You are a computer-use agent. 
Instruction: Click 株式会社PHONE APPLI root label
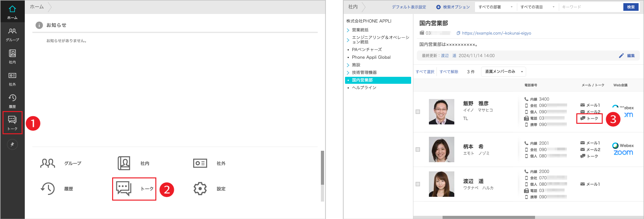[x=369, y=21]
